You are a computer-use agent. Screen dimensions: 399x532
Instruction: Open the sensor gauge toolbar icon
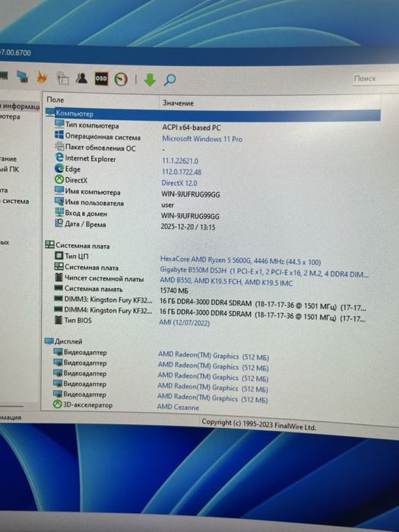point(121,79)
